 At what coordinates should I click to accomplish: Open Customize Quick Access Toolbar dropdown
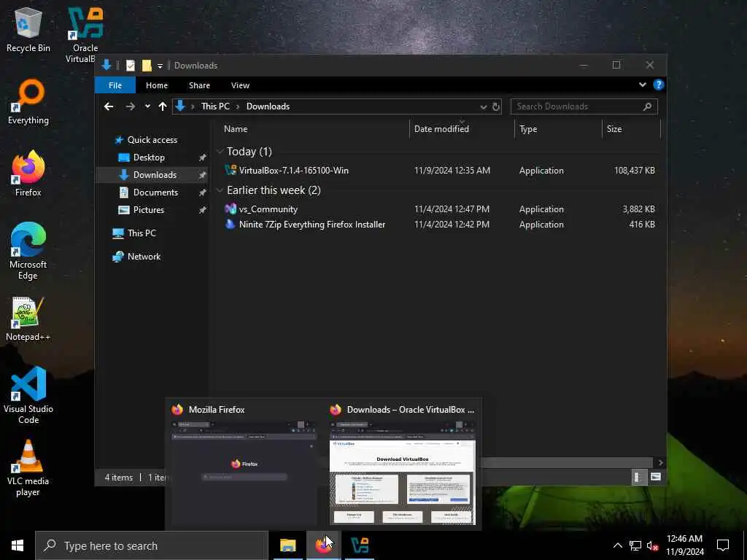coord(160,66)
